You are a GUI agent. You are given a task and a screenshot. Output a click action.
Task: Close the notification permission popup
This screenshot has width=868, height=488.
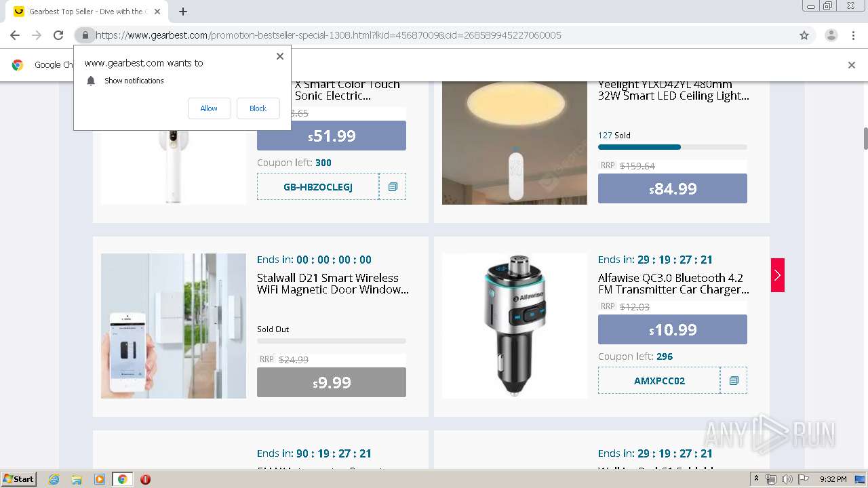coord(280,56)
